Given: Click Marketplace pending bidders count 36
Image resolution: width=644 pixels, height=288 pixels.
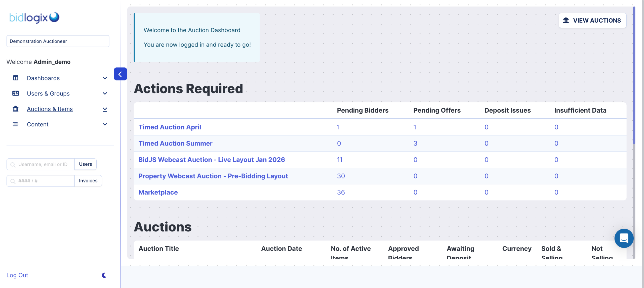Looking at the screenshot, I should 341,192.
